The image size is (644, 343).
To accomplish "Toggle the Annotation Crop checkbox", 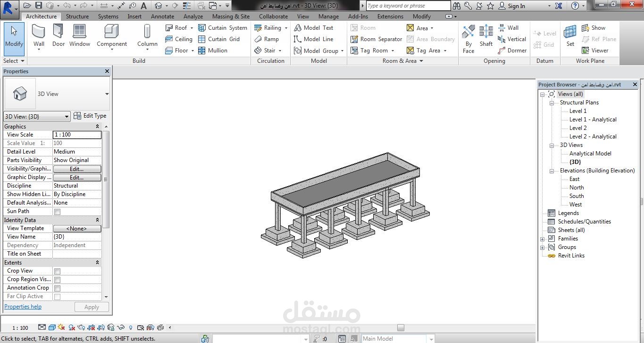I will [x=57, y=288].
